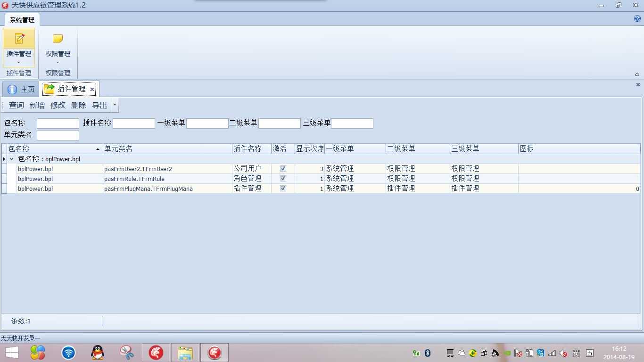Toggle 激活 checkbox for 角色管理 row
The width and height of the screenshot is (644, 362).
pyautogui.click(x=283, y=178)
